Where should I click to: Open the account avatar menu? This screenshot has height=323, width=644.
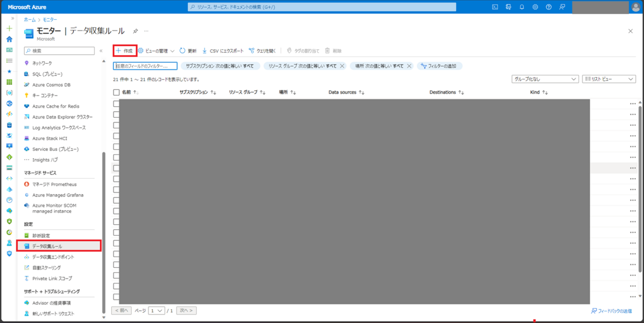pyautogui.click(x=636, y=7)
